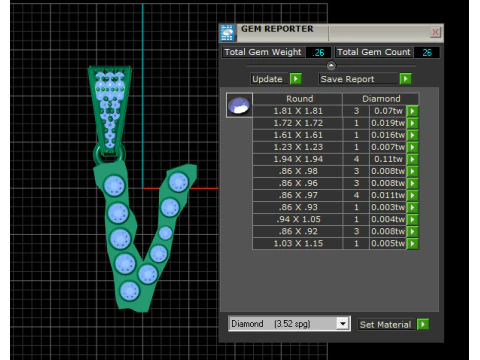Click the 0.011tw weight value
Viewport: 480px width, 360px height.
[388, 195]
